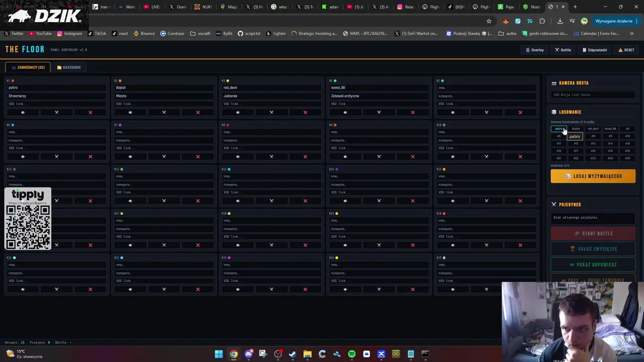Viewport: 644px width, 362px height.
Task: Click Ogłoś Zwycięzcę button
Action: (593, 249)
